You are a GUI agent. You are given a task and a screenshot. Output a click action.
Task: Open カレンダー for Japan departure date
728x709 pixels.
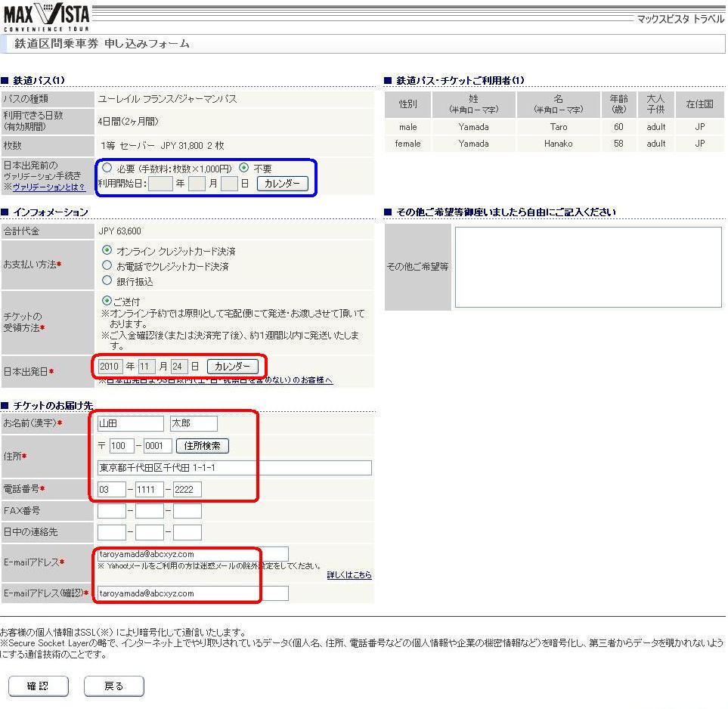[x=232, y=367]
